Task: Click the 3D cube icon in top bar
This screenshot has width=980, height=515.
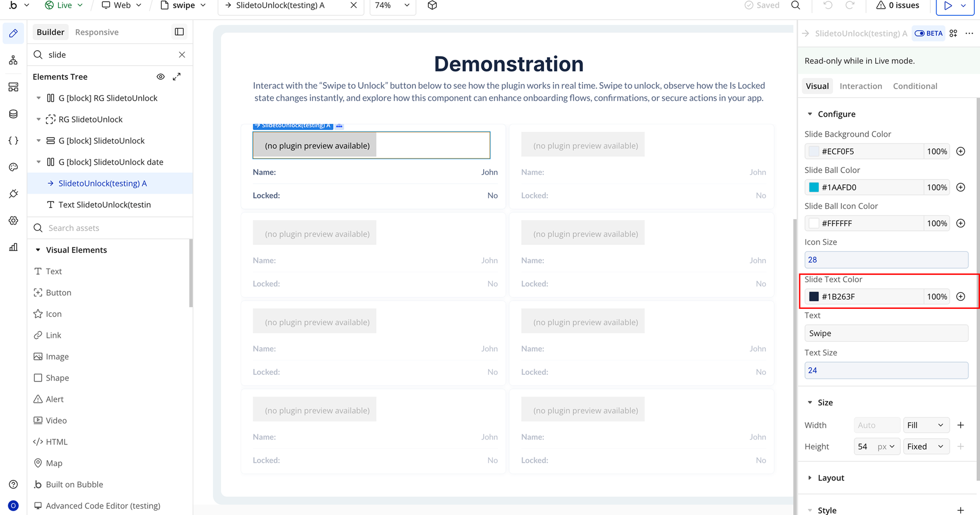Action: coord(432,5)
